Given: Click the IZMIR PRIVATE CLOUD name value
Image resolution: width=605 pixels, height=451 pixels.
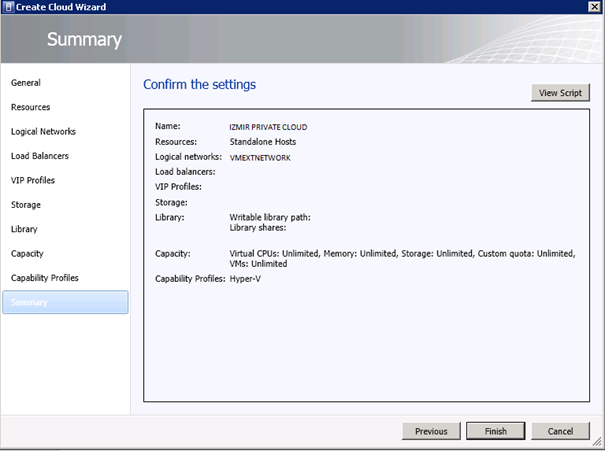Looking at the screenshot, I should (x=268, y=127).
